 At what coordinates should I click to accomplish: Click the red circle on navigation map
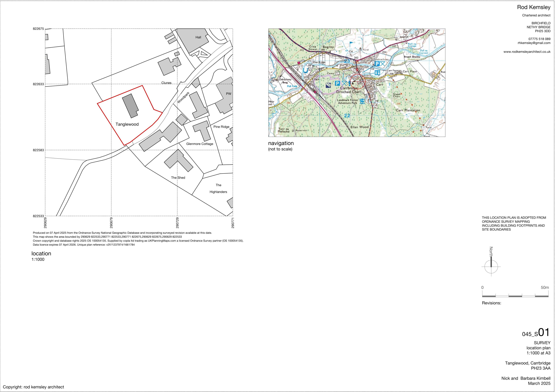click(x=357, y=82)
